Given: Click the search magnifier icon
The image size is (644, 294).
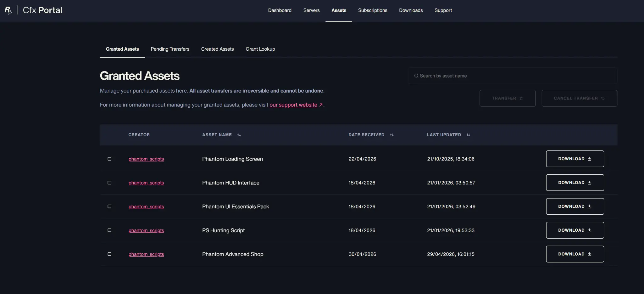Looking at the screenshot, I should tap(416, 76).
